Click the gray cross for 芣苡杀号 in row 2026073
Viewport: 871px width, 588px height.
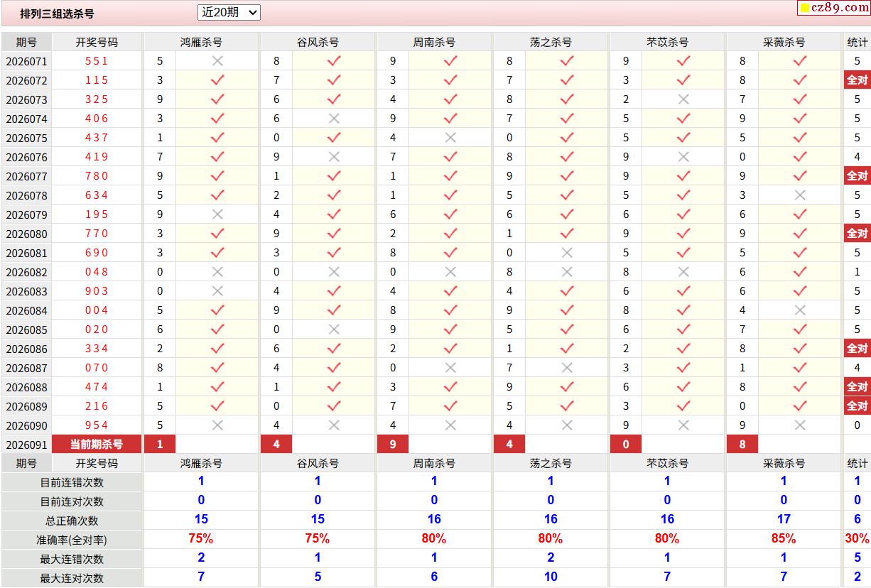tap(683, 99)
